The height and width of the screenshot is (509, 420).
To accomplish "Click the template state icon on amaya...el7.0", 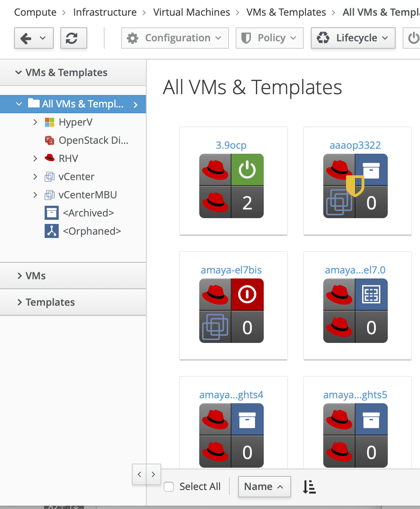I will 371,295.
